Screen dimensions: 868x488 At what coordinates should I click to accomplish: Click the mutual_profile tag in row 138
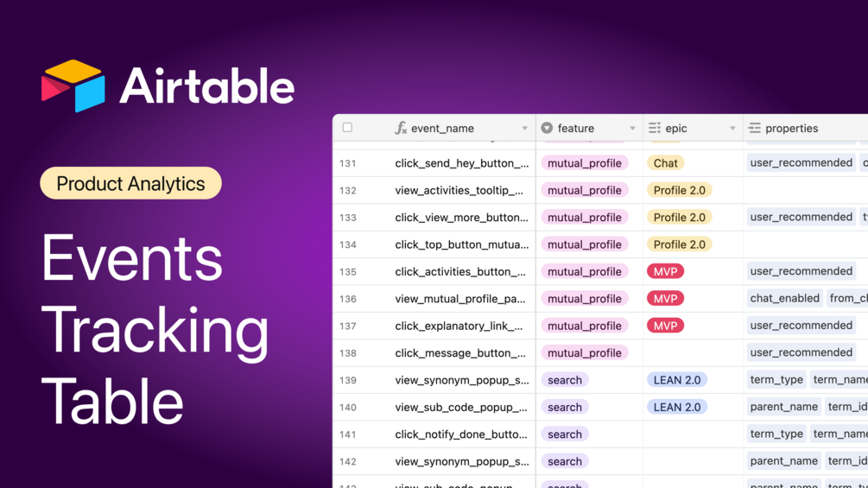[x=585, y=353]
